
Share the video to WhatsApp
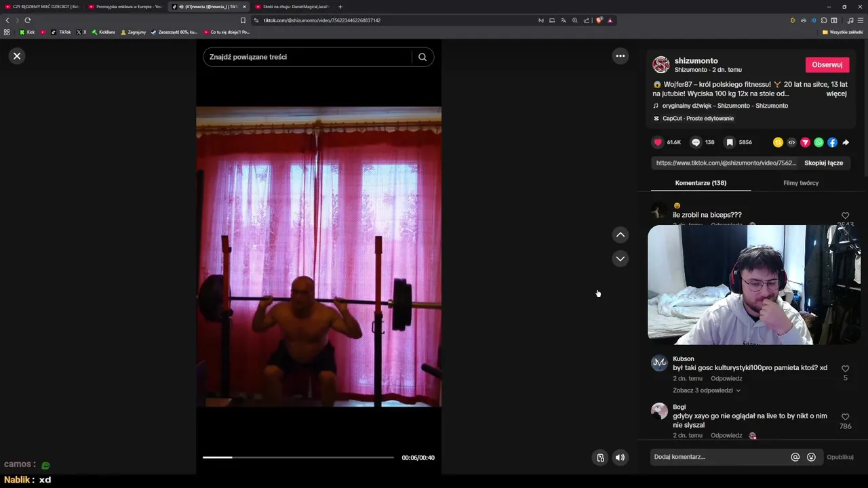[x=818, y=142]
